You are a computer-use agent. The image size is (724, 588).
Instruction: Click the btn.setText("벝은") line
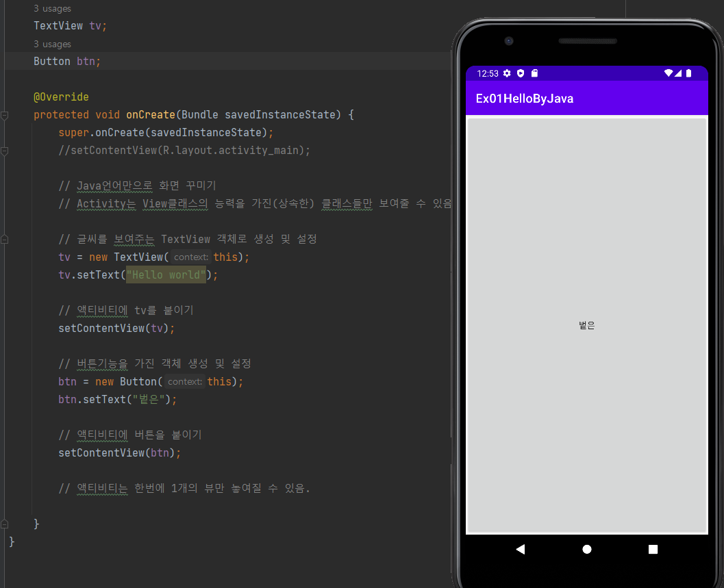117,399
